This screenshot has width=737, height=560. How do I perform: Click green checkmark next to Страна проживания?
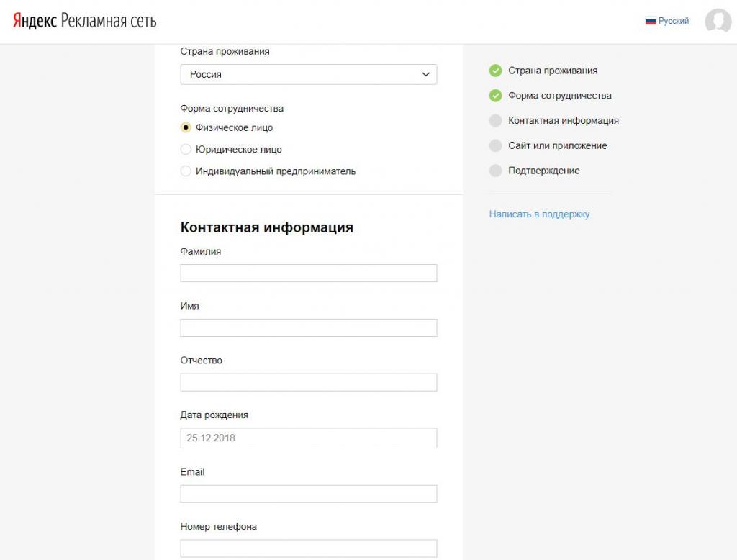495,71
